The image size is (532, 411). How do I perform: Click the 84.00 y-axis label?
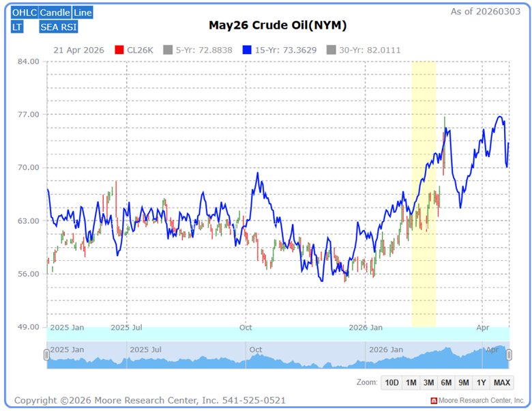tap(29, 61)
